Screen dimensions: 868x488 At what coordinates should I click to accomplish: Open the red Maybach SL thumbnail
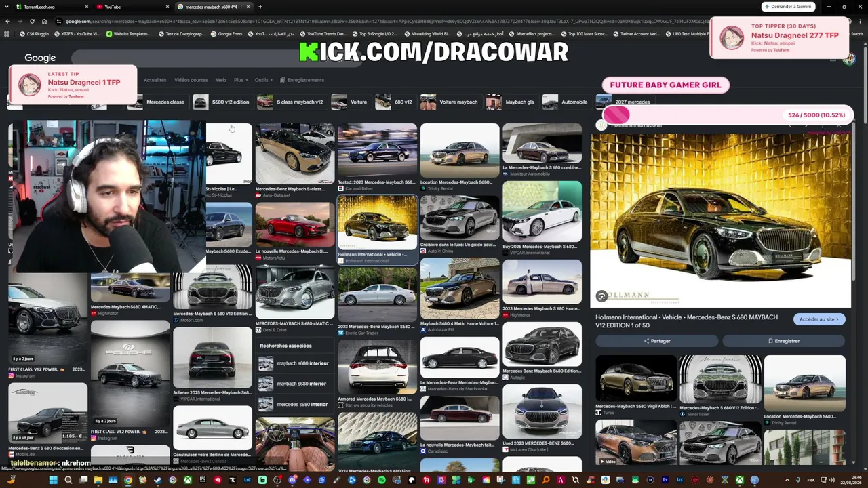click(x=295, y=225)
